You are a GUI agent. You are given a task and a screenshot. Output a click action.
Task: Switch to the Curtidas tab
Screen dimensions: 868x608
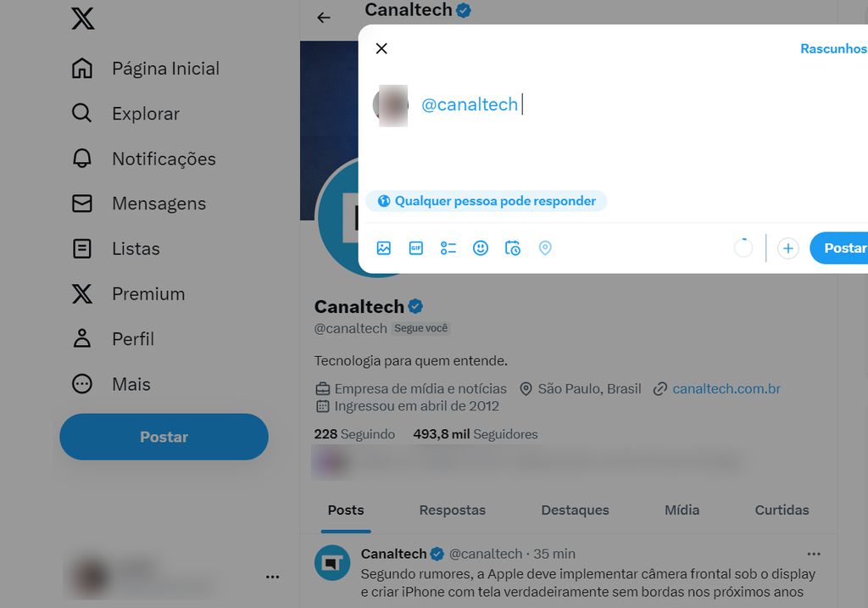coord(781,510)
